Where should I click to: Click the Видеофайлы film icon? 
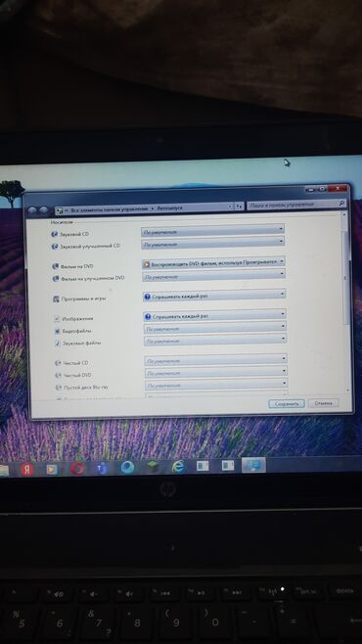tap(58, 331)
